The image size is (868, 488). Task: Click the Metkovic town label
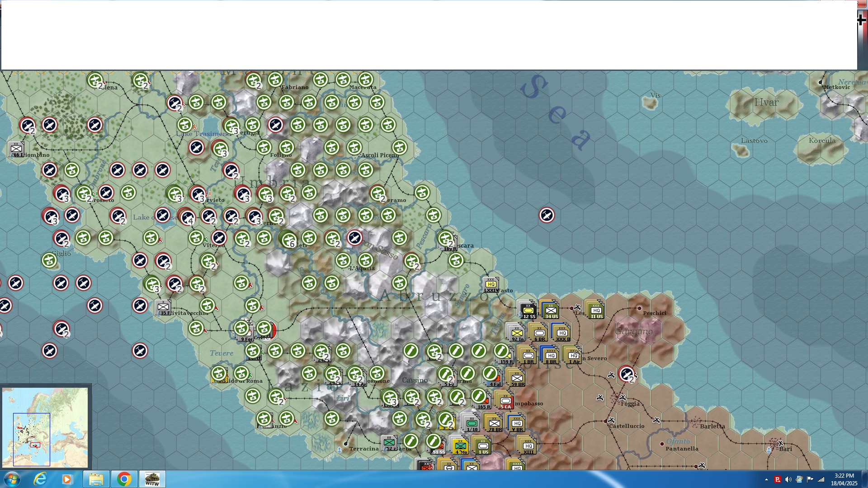pyautogui.click(x=837, y=87)
